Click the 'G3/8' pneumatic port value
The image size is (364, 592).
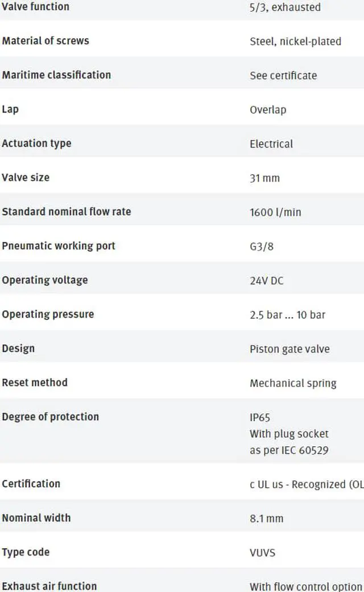[x=262, y=246]
